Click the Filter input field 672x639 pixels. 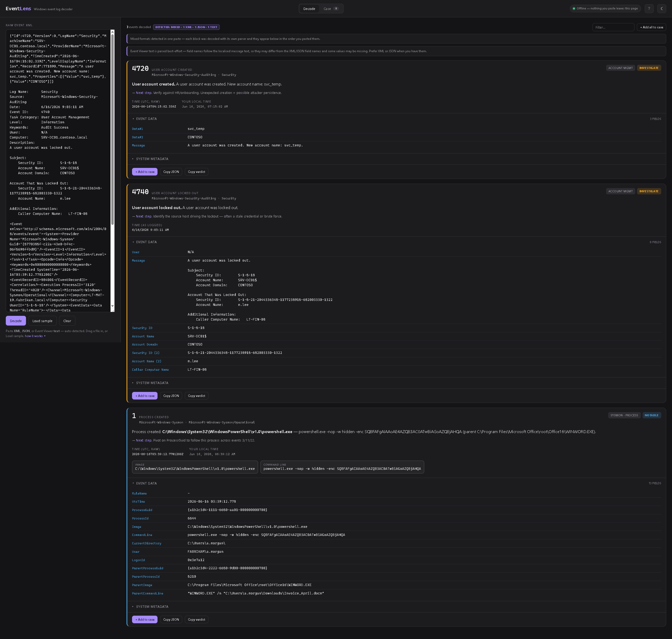[613, 27]
